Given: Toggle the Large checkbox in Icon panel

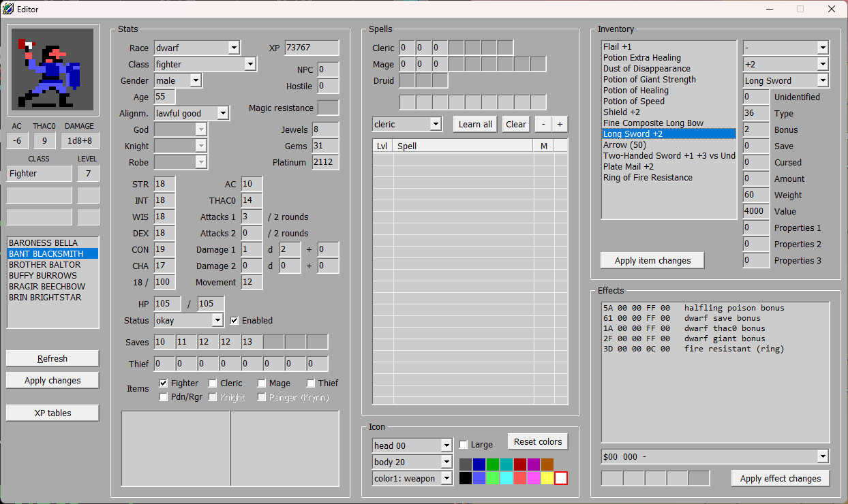Looking at the screenshot, I should (461, 444).
